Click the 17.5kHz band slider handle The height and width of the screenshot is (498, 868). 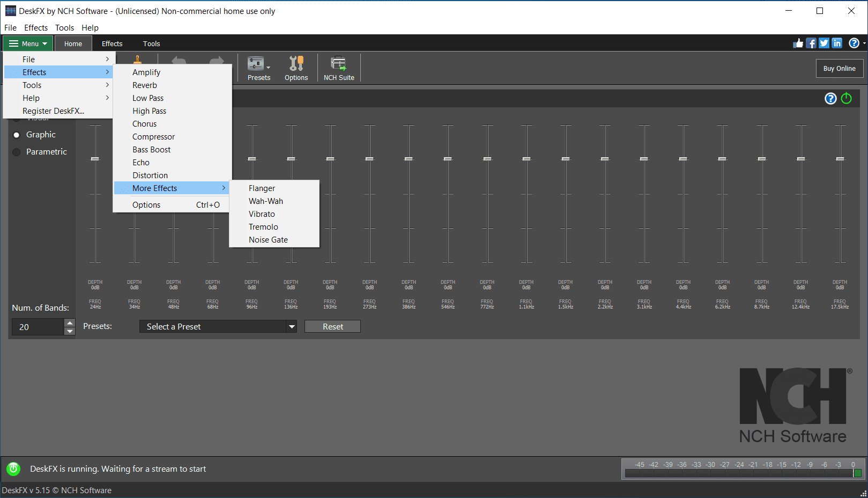tap(840, 159)
